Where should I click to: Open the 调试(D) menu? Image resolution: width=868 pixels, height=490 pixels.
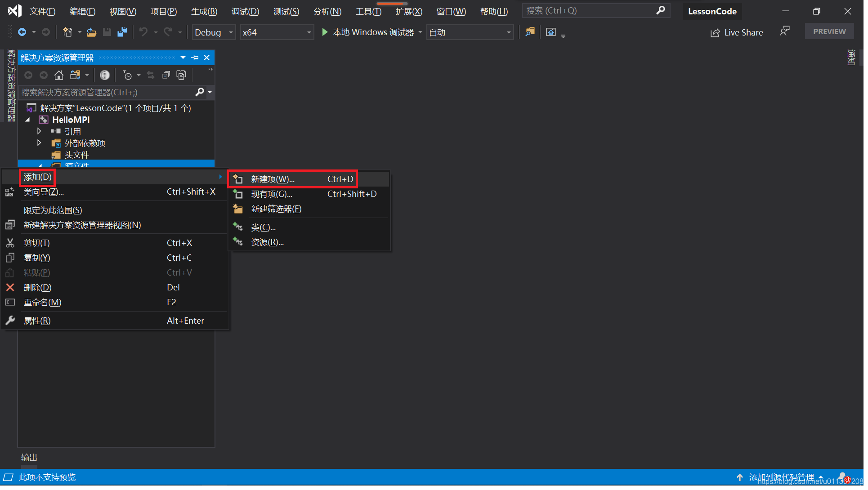point(245,11)
